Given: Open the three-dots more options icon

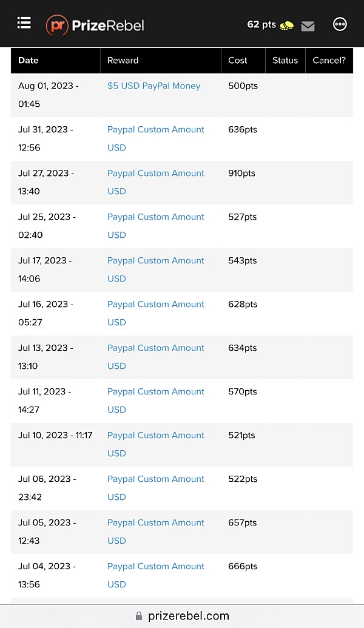Looking at the screenshot, I should 340,24.
